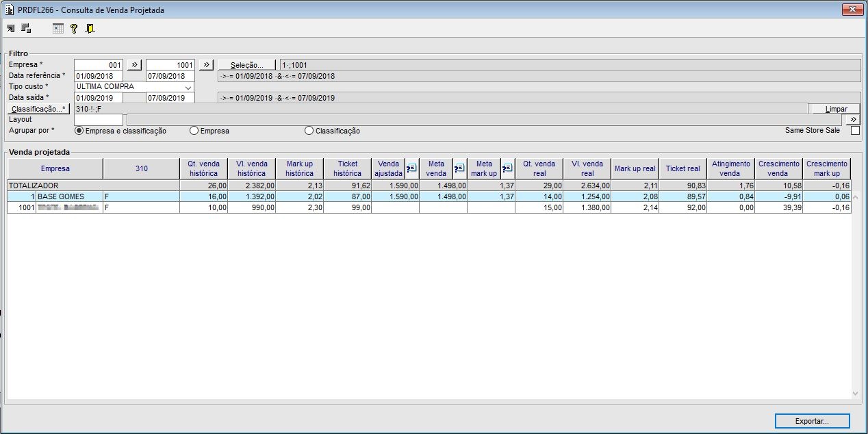The width and height of the screenshot is (868, 434).
Task: Open the Layout lookup arrow button
Action: click(x=854, y=119)
